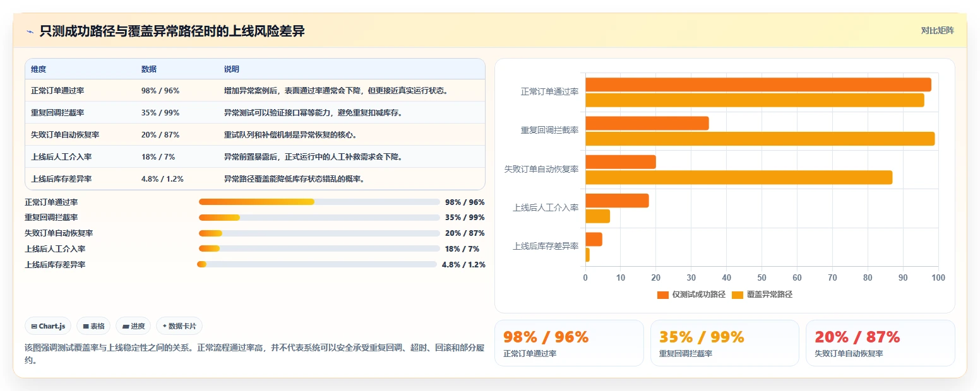
Task: Select the 表格 chip
Action: pyautogui.click(x=93, y=326)
